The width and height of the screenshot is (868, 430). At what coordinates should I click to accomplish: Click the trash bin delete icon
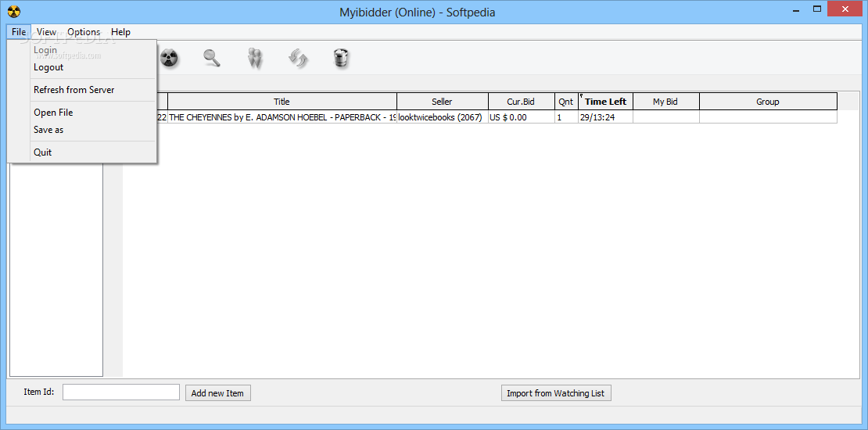(x=341, y=58)
